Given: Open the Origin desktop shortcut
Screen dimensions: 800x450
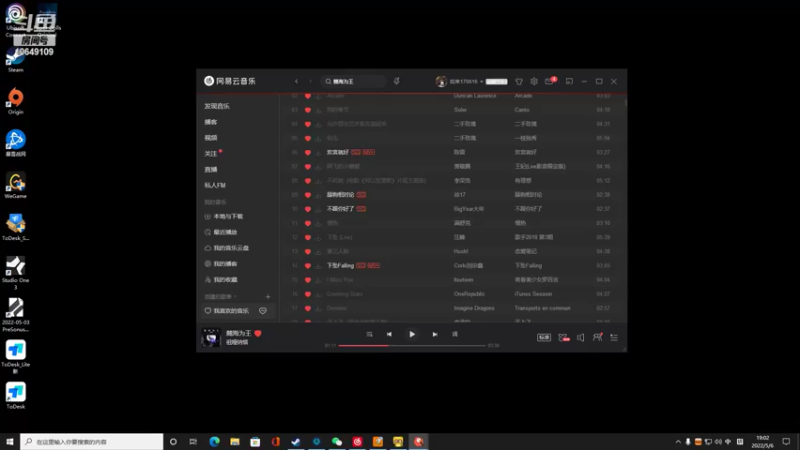Looking at the screenshot, I should tap(15, 101).
